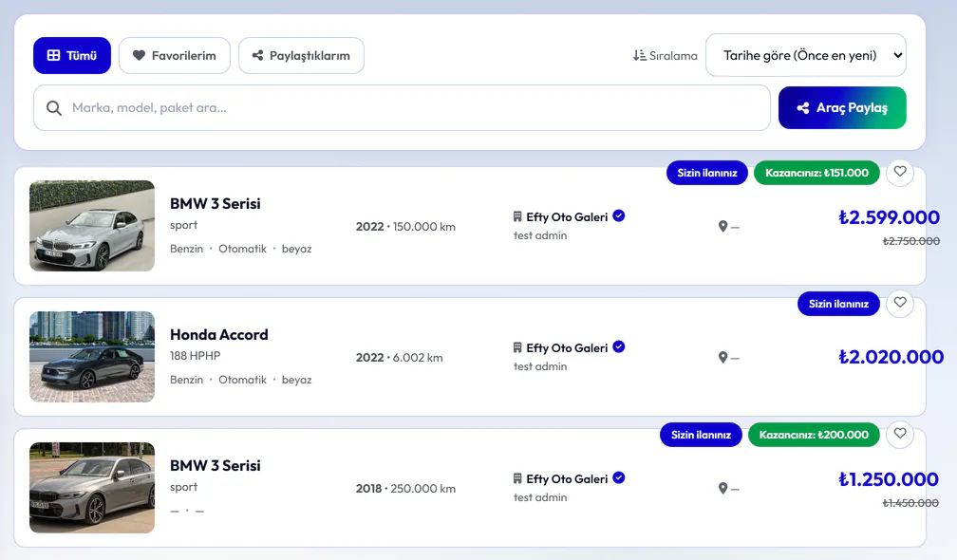Favorite the Honda Accord listing
Image resolution: width=957 pixels, height=560 pixels.
[x=900, y=303]
